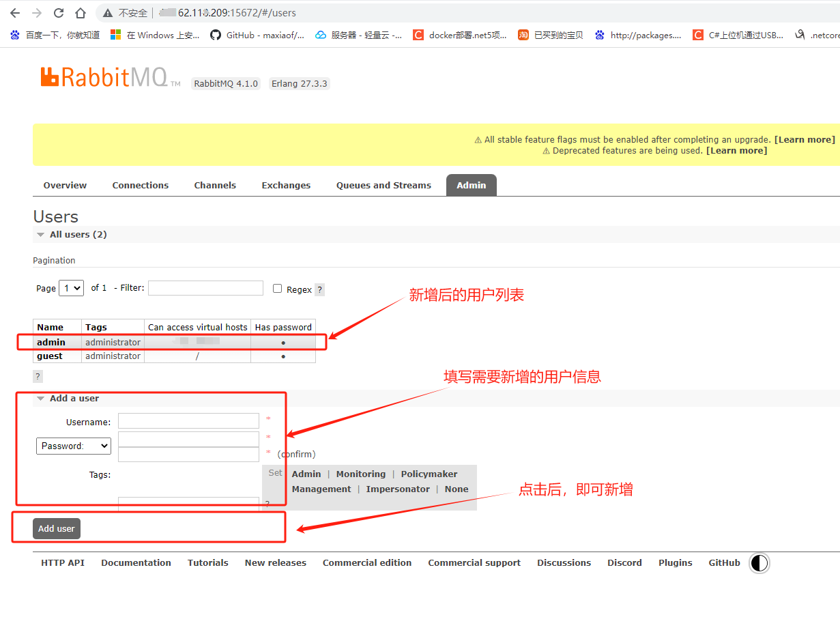Open the Password type dropdown

(x=74, y=446)
